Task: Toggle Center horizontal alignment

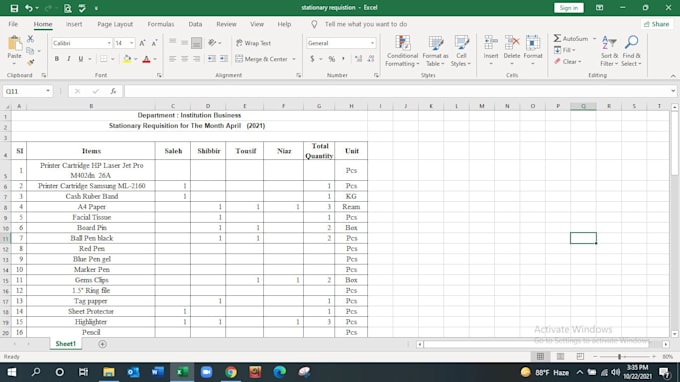Action: click(x=185, y=59)
